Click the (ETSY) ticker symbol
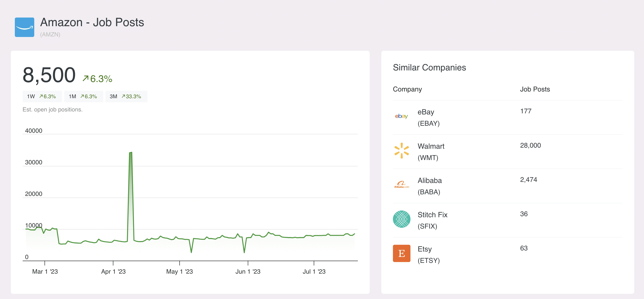This screenshot has width=644, height=299. (x=429, y=260)
